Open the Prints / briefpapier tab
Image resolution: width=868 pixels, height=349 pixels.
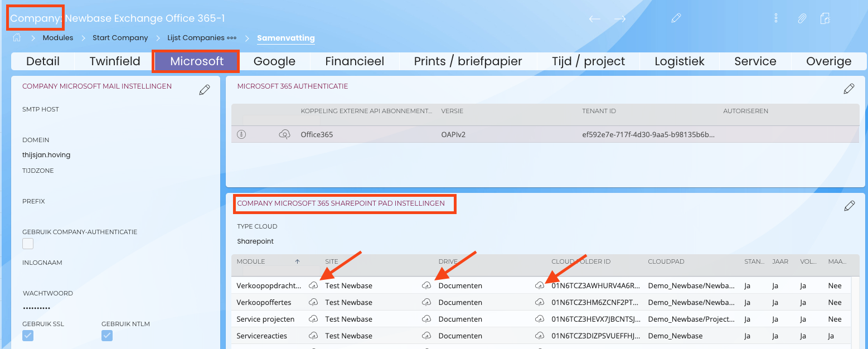(x=468, y=61)
